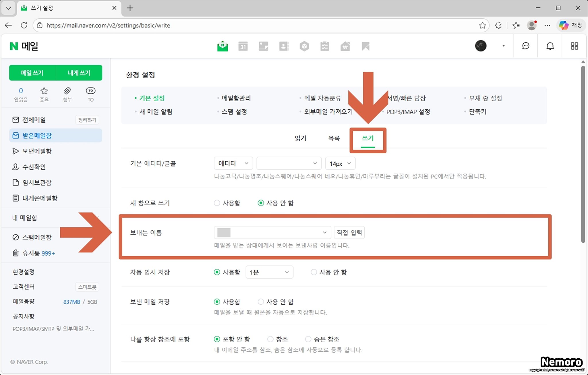This screenshot has width=588, height=375.
Task: Open 휴지통 folder in sidebar
Action: 31,253
